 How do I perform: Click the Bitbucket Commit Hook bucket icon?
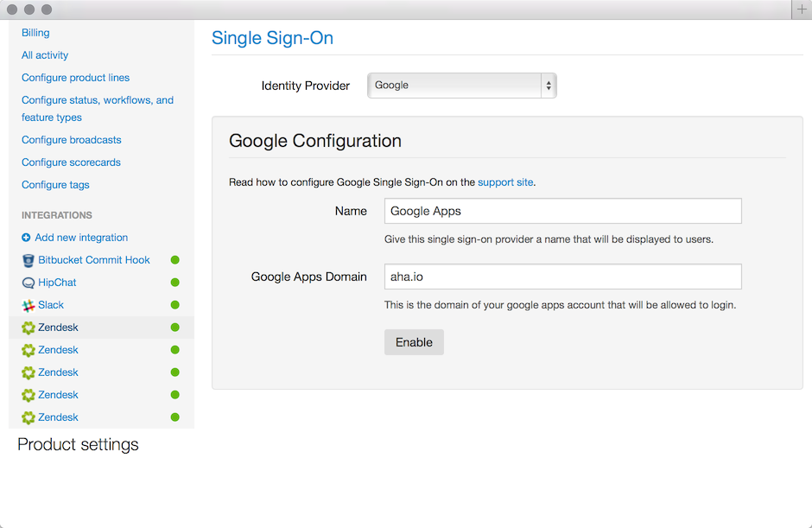pyautogui.click(x=29, y=260)
